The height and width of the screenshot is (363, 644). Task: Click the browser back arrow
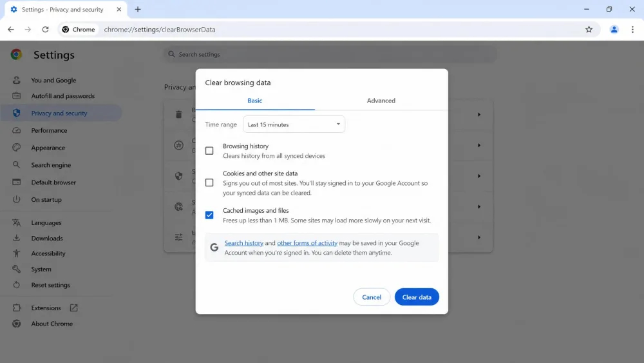click(x=11, y=30)
